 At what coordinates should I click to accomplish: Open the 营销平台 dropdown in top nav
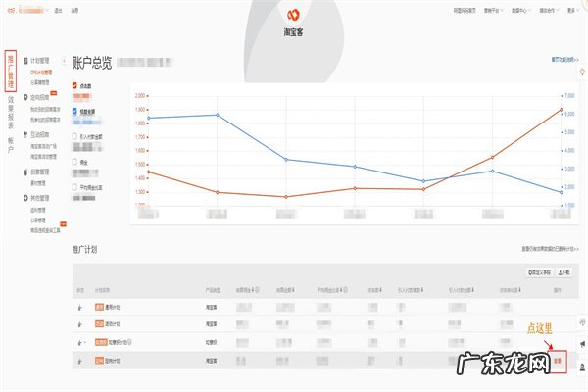point(494,11)
